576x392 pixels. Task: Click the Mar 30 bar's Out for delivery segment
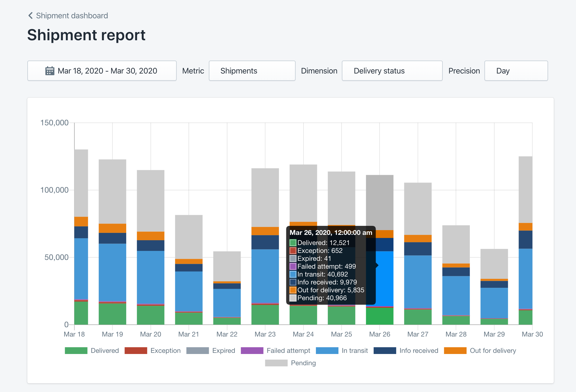tap(526, 227)
